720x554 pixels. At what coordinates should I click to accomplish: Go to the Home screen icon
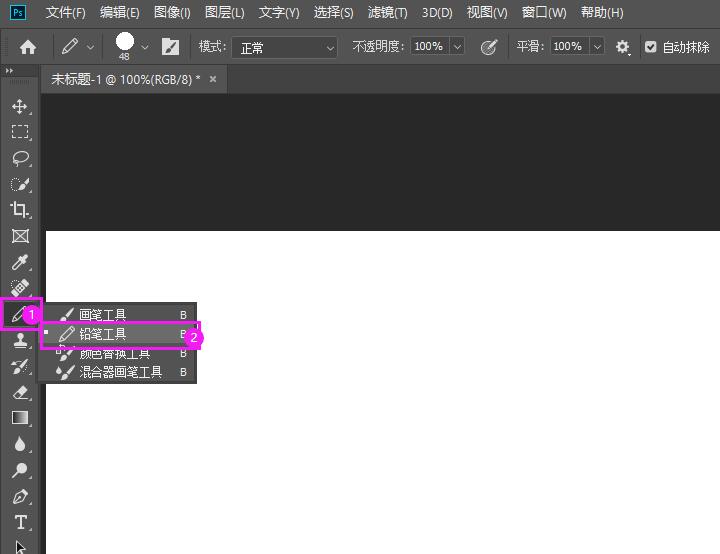[x=28, y=47]
